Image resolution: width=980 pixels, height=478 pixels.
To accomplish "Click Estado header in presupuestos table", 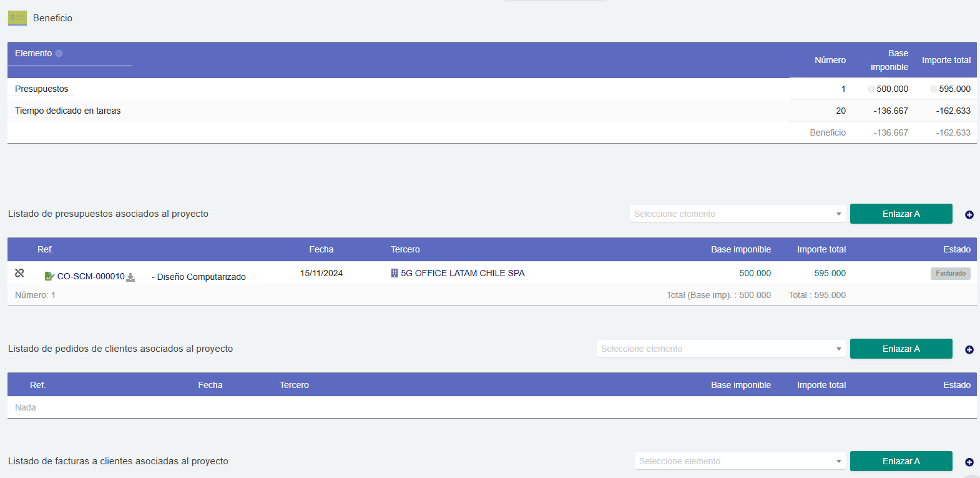I will pyautogui.click(x=957, y=249).
